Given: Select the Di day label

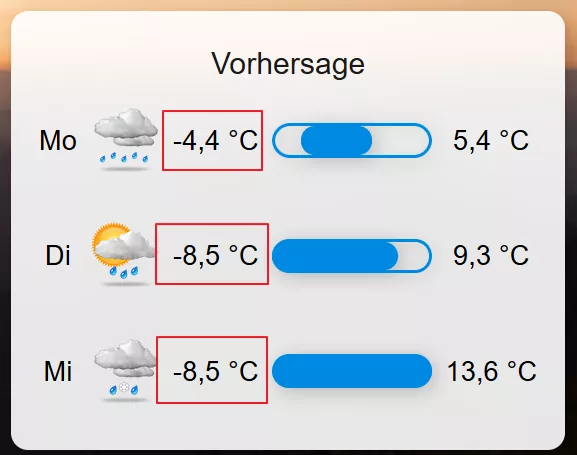Looking at the screenshot, I should point(58,255).
